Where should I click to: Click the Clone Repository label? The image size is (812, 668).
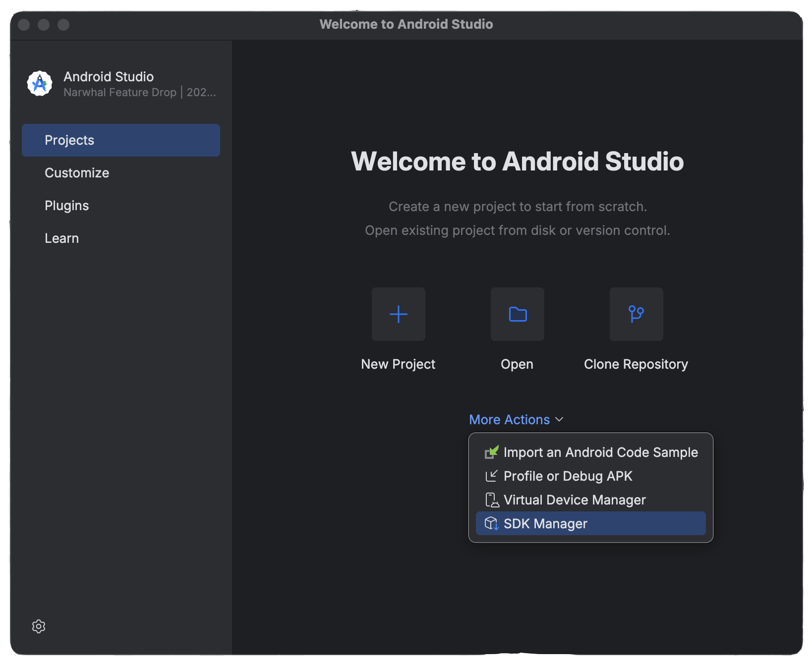pos(636,365)
